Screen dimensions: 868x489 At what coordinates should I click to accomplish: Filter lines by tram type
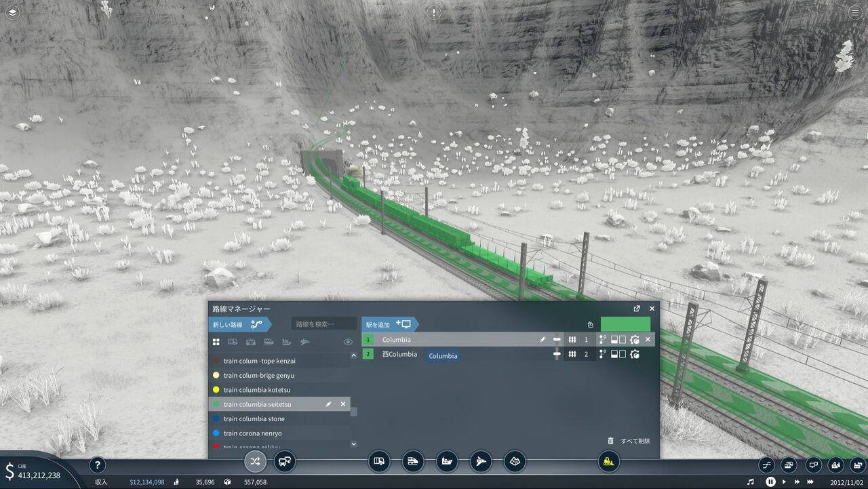251,343
